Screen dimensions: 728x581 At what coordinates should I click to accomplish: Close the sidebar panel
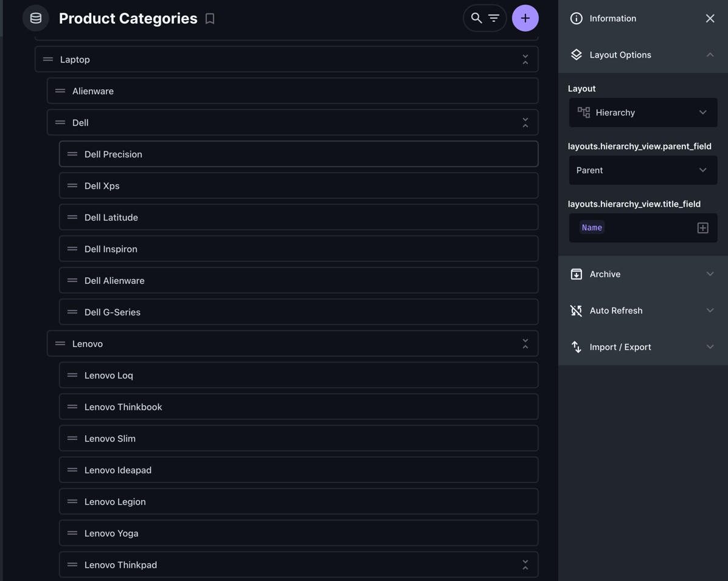[710, 18]
